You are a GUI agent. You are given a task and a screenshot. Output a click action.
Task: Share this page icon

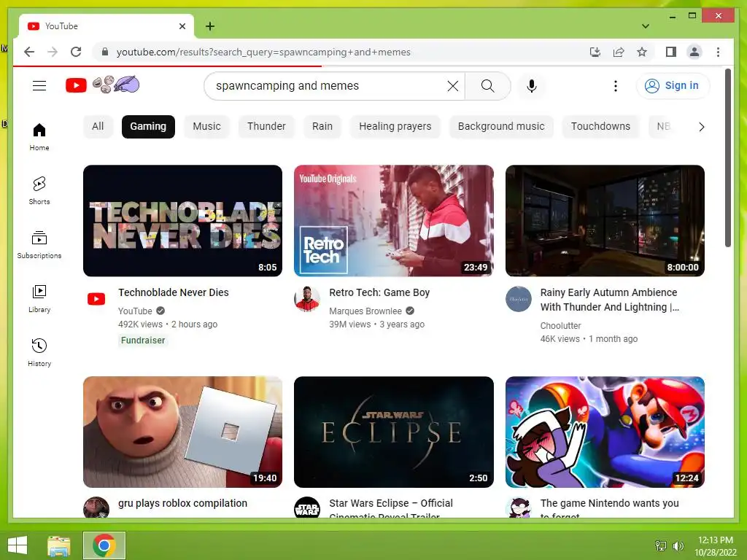point(619,52)
